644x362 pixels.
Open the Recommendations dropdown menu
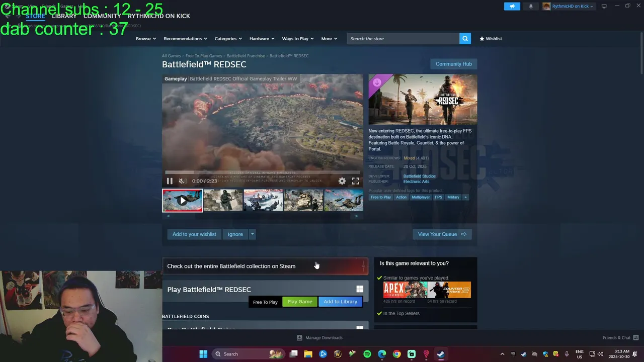click(x=185, y=38)
